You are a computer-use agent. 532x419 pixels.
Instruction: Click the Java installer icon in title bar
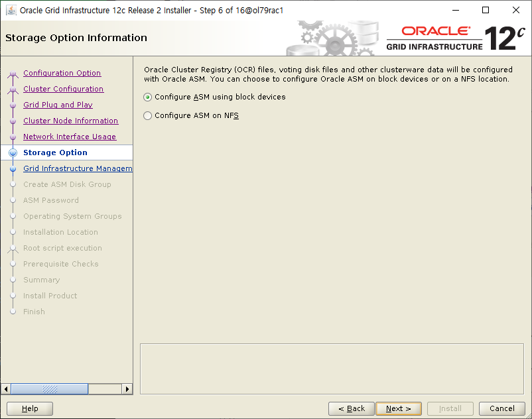(x=11, y=10)
